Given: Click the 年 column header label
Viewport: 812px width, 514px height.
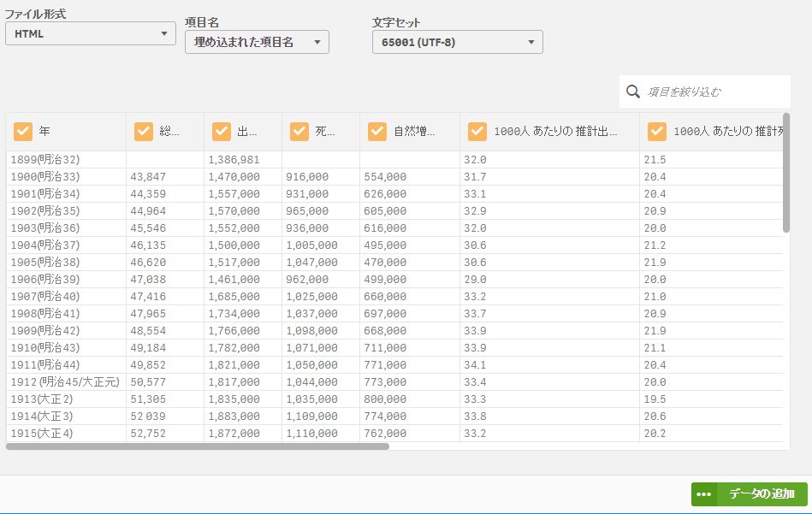Looking at the screenshot, I should (x=44, y=132).
